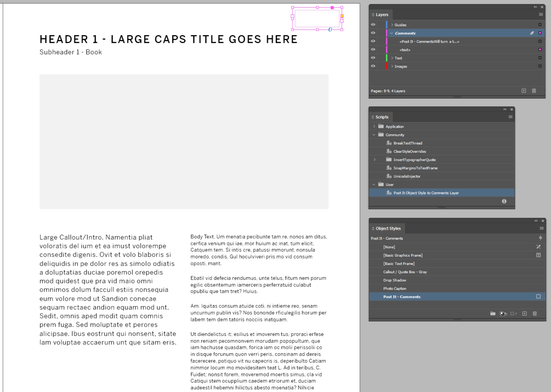Image resolution: width=551 pixels, height=392 pixels.
Task: Create new layer in Layers panel
Action: point(524,91)
